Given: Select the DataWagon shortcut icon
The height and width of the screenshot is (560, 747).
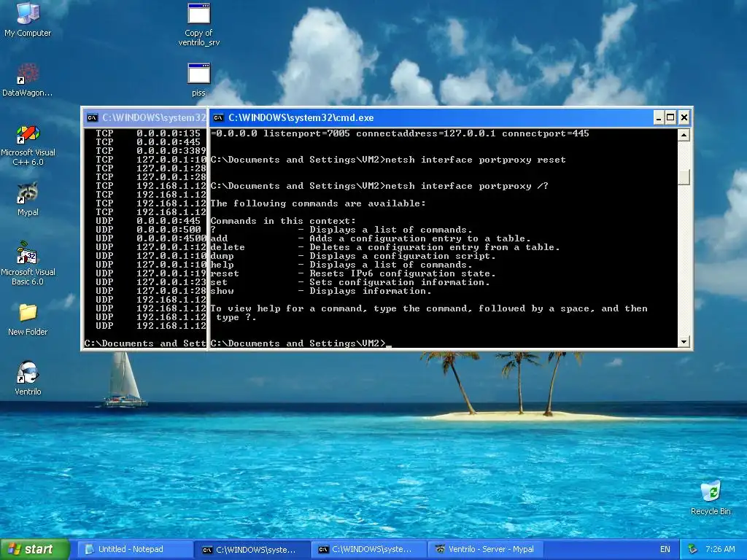Looking at the screenshot, I should 28,79.
